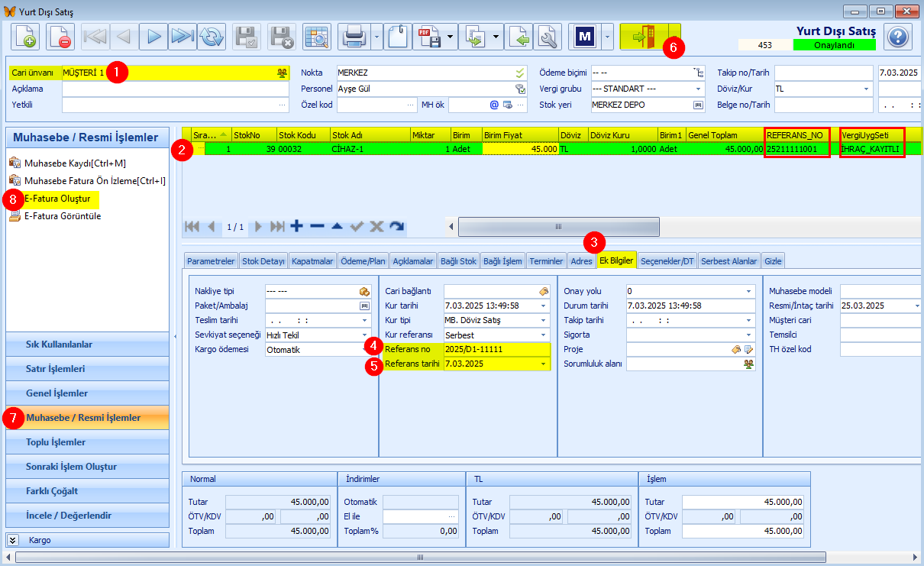Open the Döviz/Kur TL dropdown

tap(866, 89)
